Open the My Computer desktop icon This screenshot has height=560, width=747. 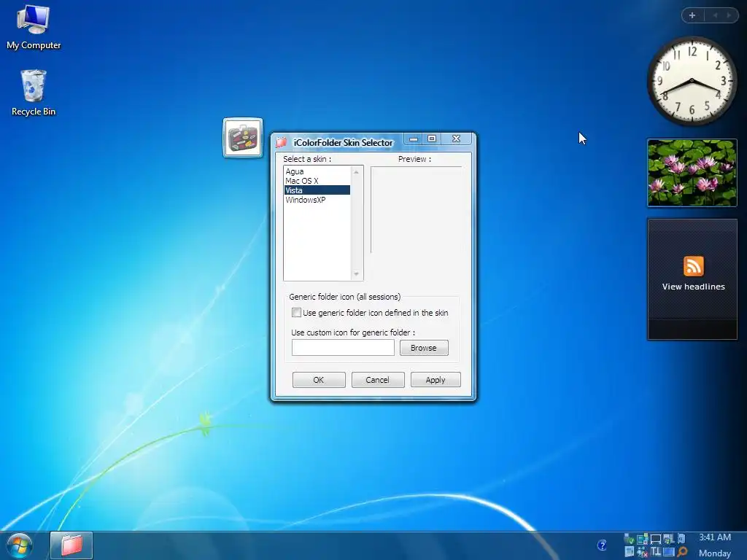tap(34, 28)
